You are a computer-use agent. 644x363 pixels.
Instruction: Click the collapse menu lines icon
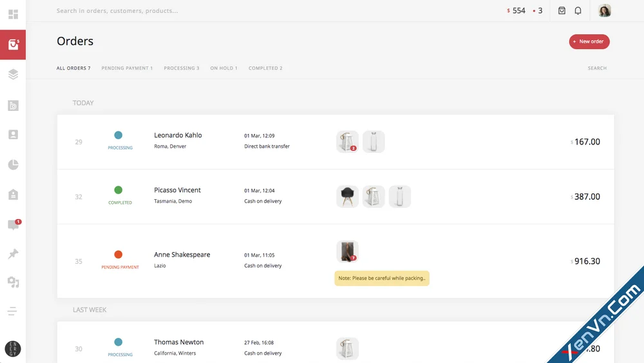tap(12, 311)
